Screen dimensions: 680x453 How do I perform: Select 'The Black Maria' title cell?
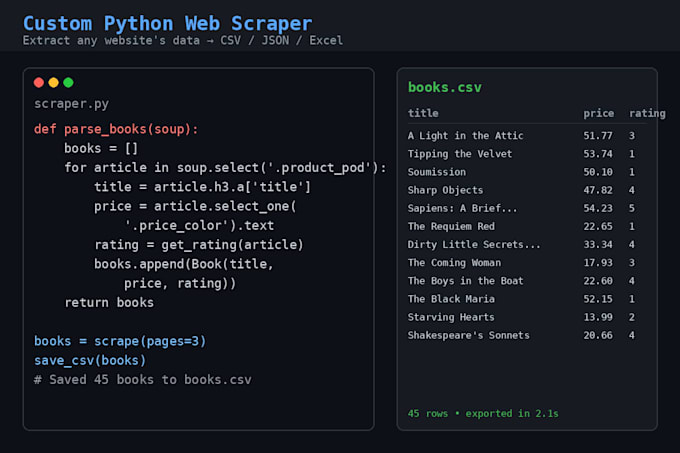451,299
